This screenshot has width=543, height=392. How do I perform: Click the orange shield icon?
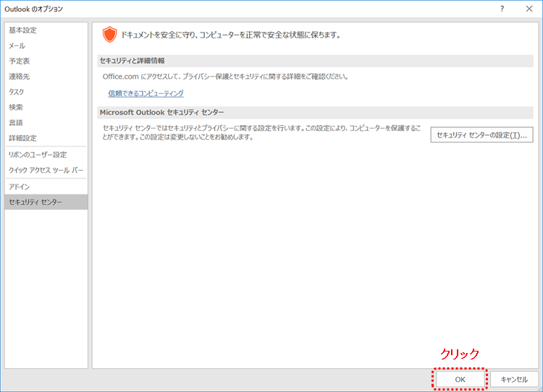pyautogui.click(x=110, y=35)
